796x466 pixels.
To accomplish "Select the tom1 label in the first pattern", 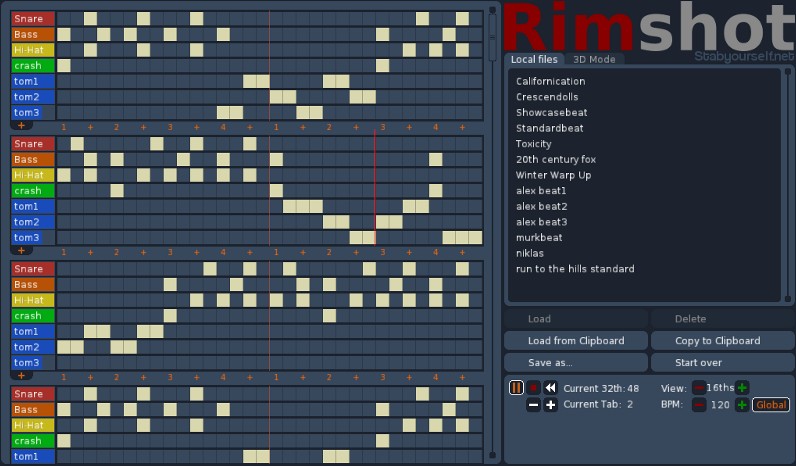I will [32, 81].
